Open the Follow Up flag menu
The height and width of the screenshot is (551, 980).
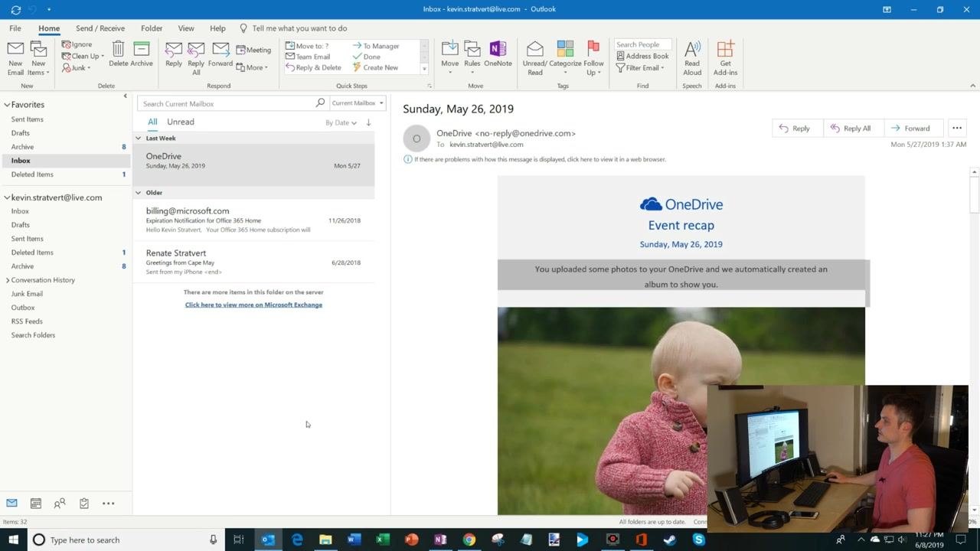tap(593, 58)
